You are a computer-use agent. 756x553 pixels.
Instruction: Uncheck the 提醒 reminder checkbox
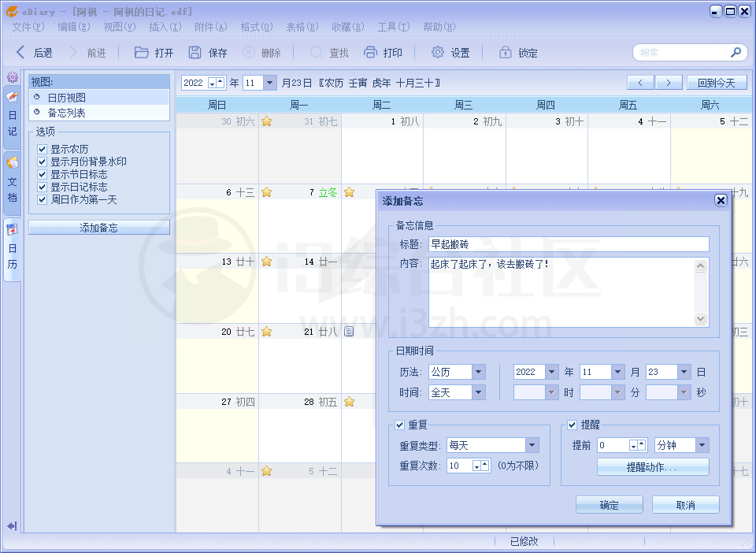[572, 425]
